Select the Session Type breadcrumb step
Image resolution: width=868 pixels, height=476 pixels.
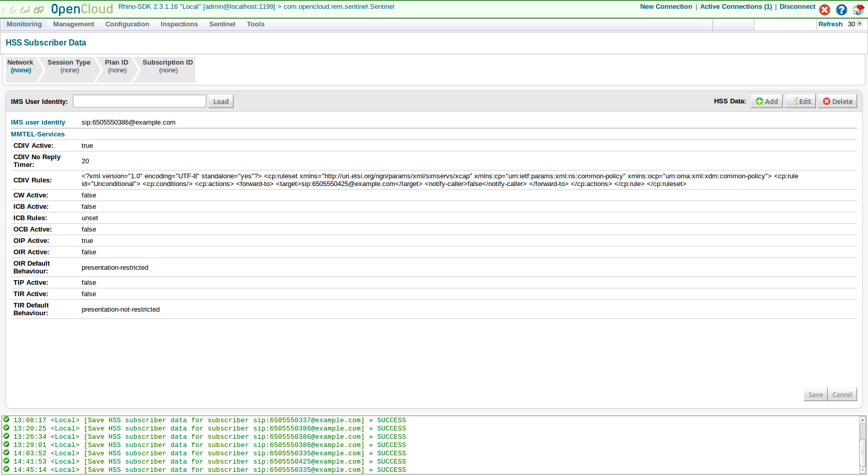(69, 67)
